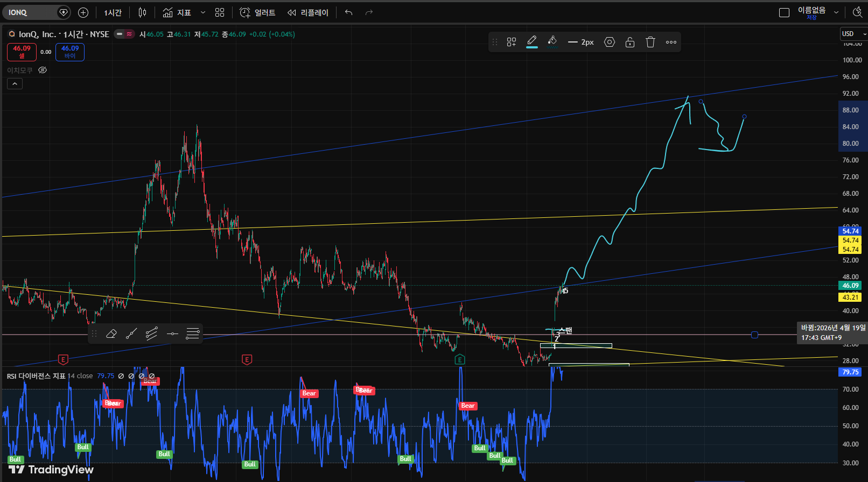
Task: Expand the indicators favorites dropdown arrow
Action: pos(203,12)
